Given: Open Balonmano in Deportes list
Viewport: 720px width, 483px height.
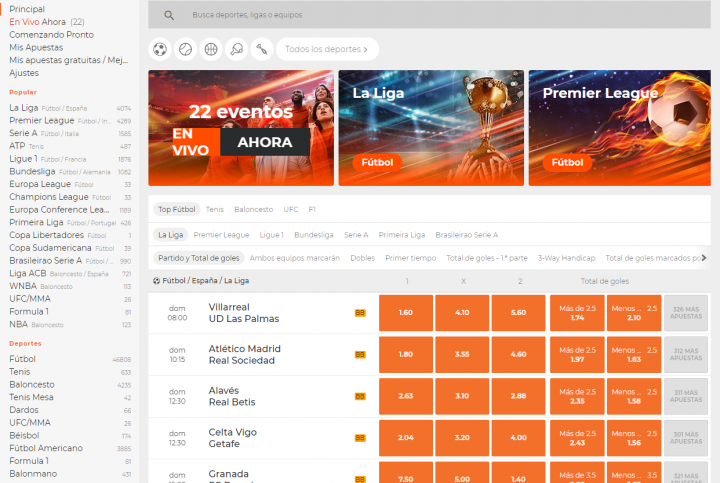Looking at the screenshot, I should [x=70, y=474].
